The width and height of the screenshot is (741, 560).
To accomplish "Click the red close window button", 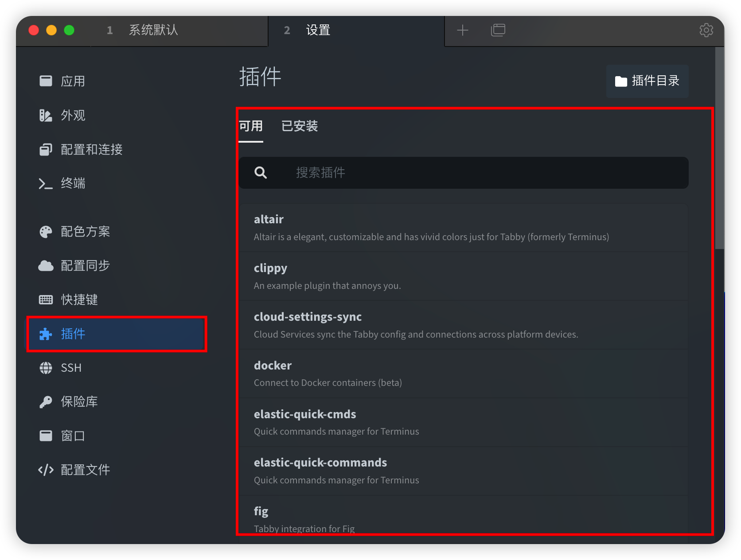I will coord(34,30).
